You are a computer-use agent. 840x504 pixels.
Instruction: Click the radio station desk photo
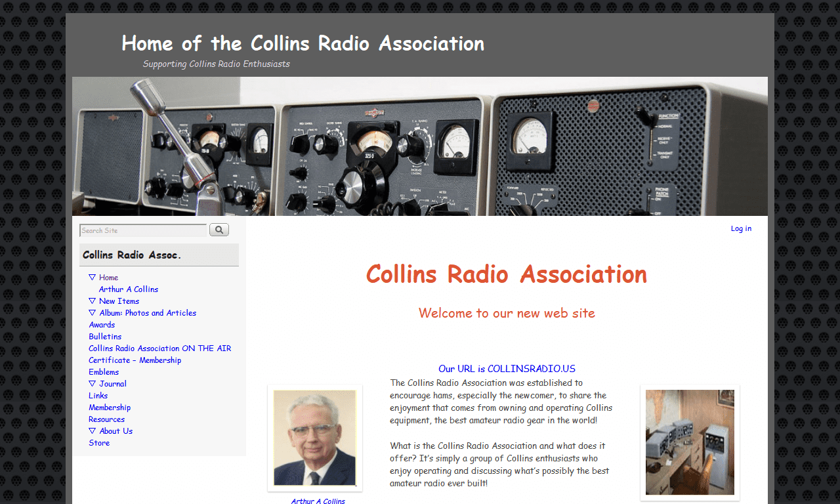tap(690, 442)
